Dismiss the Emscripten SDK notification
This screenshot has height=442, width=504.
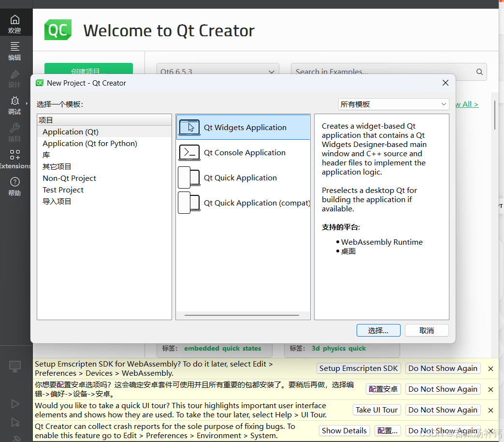tap(490, 368)
